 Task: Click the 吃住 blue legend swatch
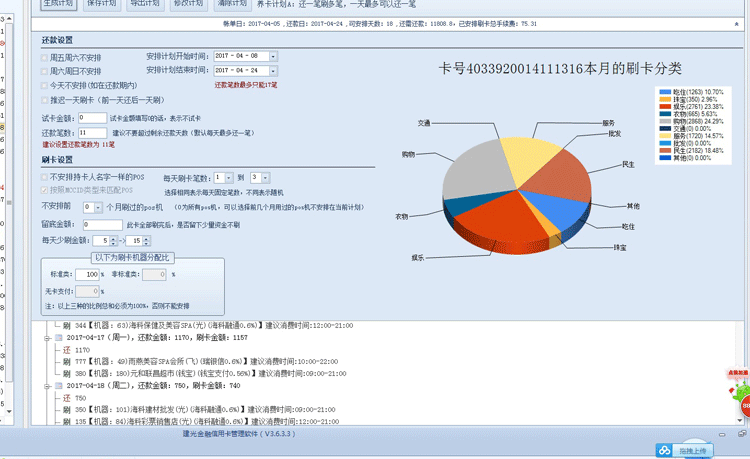tap(665, 92)
